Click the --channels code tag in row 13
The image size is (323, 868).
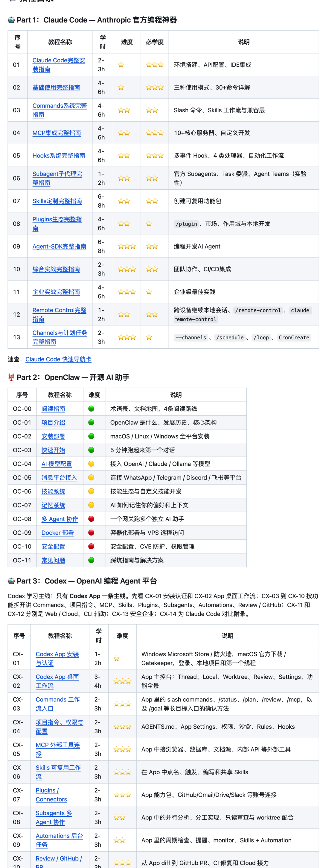pyautogui.click(x=191, y=337)
